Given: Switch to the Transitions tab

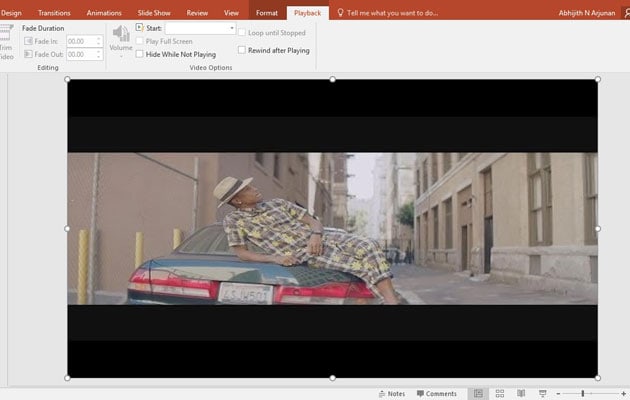Looking at the screenshot, I should pyautogui.click(x=54, y=13).
